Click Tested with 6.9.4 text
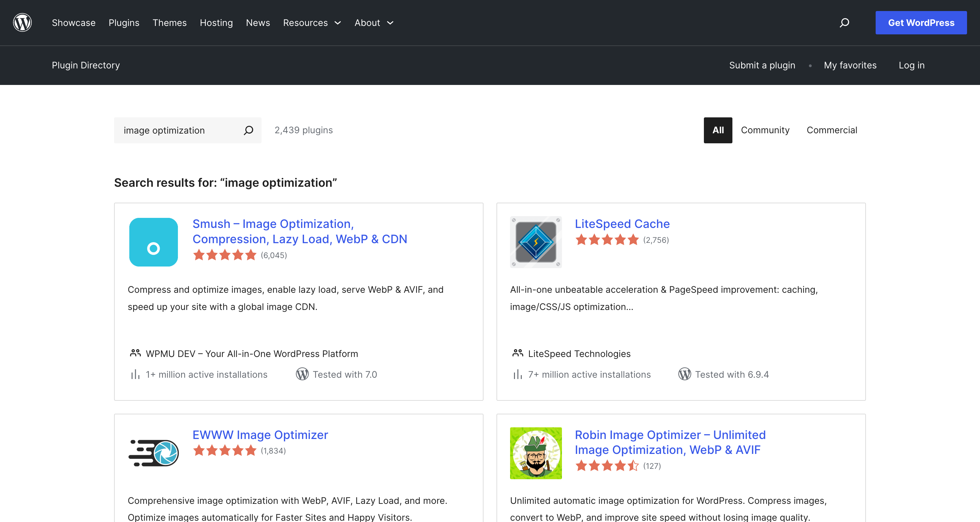980x522 pixels. pos(732,375)
